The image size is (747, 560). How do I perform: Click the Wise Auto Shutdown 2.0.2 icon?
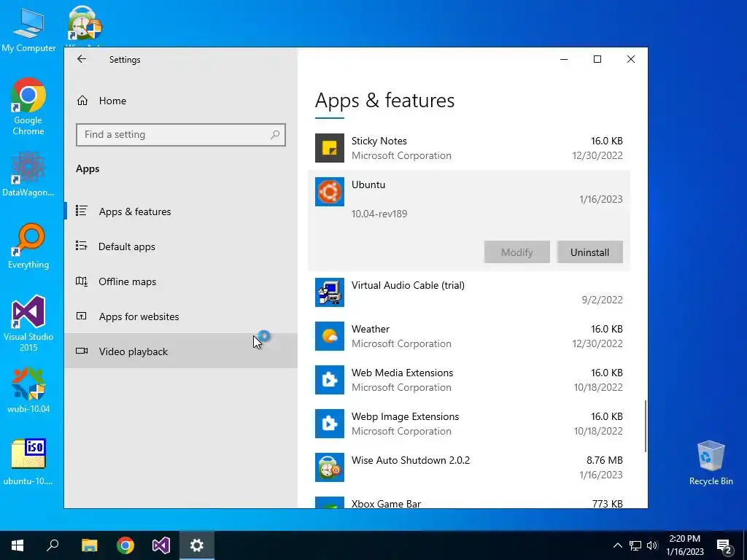point(330,467)
